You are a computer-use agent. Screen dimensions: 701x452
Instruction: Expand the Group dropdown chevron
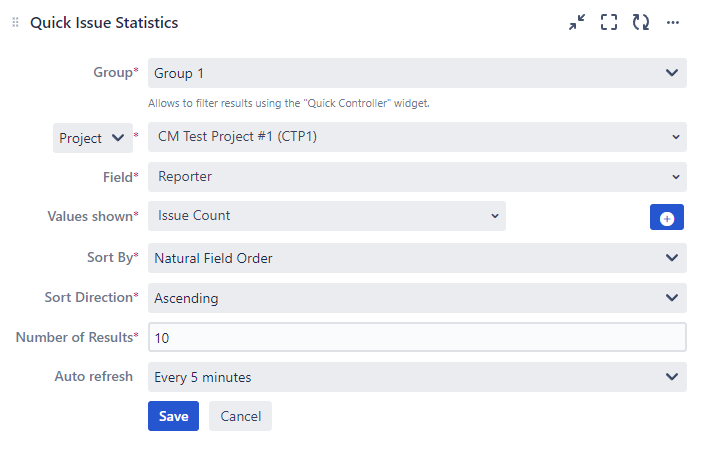click(x=671, y=73)
